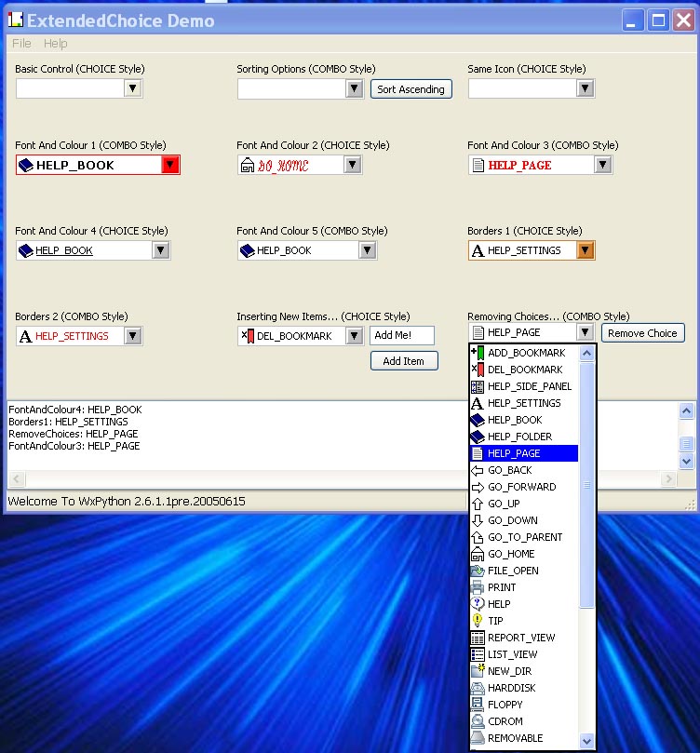This screenshot has height=753, width=700.
Task: Select the ADD_BOOKMARK icon in the list
Action: tap(478, 353)
